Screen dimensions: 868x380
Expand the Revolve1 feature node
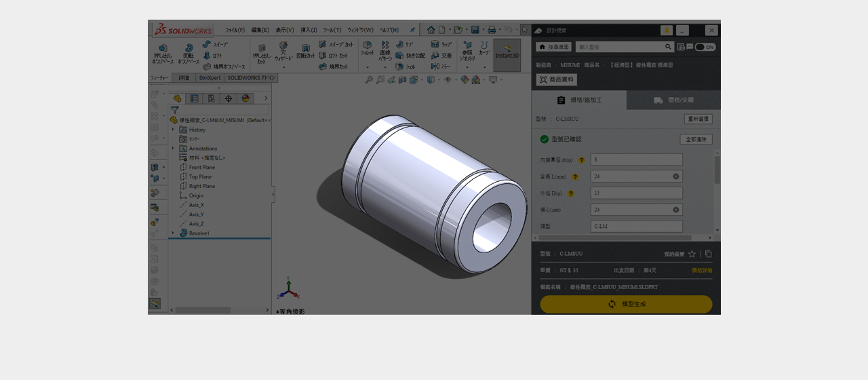173,233
